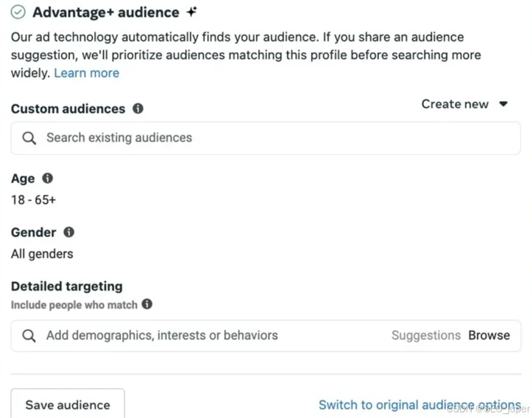Open the Learn more link
This screenshot has width=532, height=418.
coord(87,73)
